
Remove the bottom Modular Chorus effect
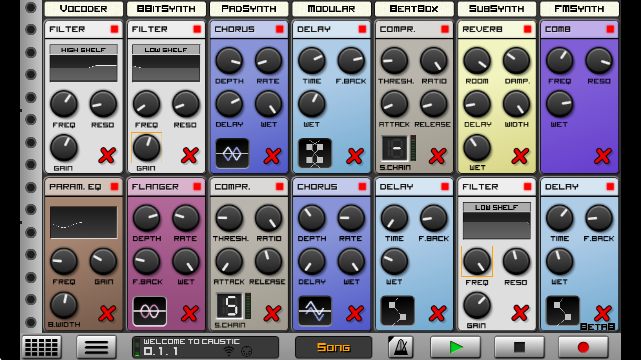coord(355,313)
